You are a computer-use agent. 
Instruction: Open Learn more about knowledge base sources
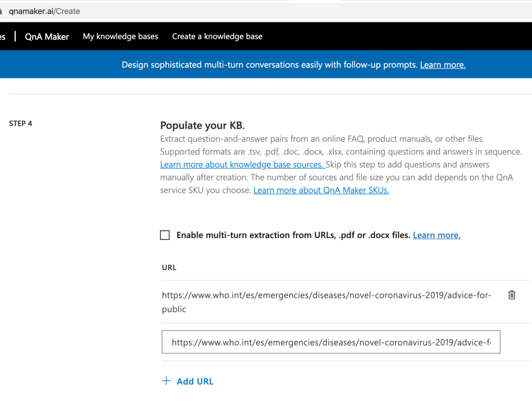[x=242, y=164]
